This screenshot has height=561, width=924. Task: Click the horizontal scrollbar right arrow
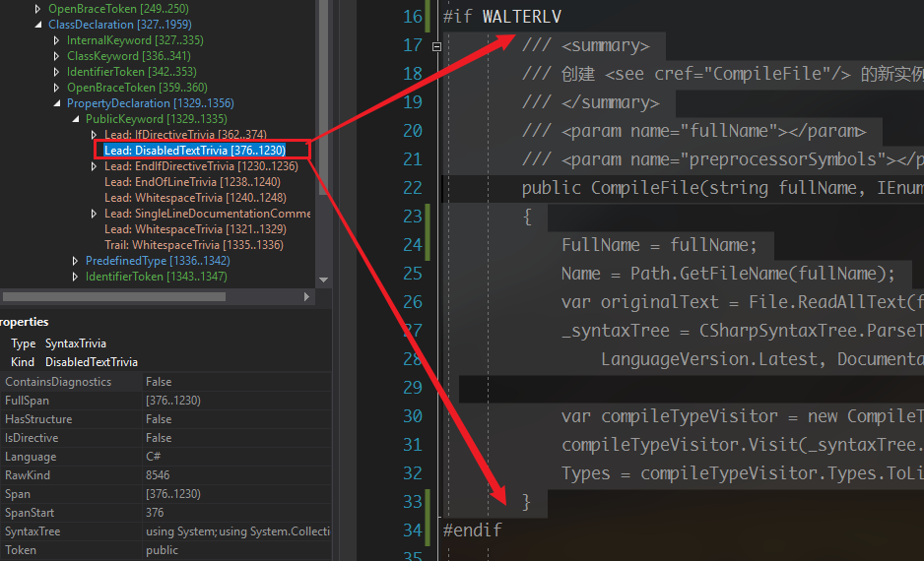tap(306, 296)
